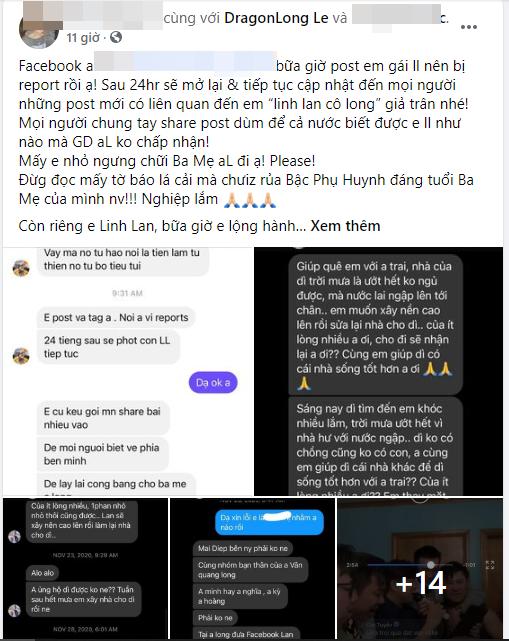Click the public globe privacy icon
Screen dimensions: 509x641
point(116,38)
